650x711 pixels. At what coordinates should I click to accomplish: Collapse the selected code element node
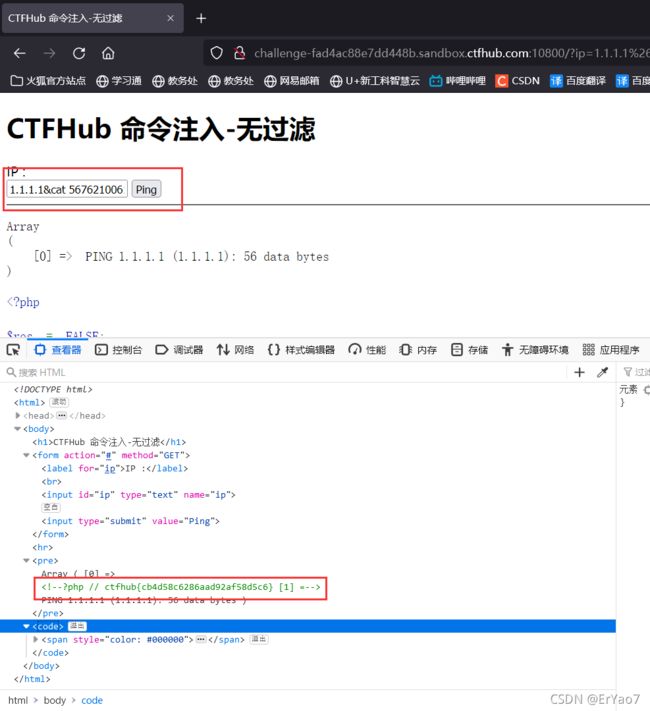pos(26,626)
